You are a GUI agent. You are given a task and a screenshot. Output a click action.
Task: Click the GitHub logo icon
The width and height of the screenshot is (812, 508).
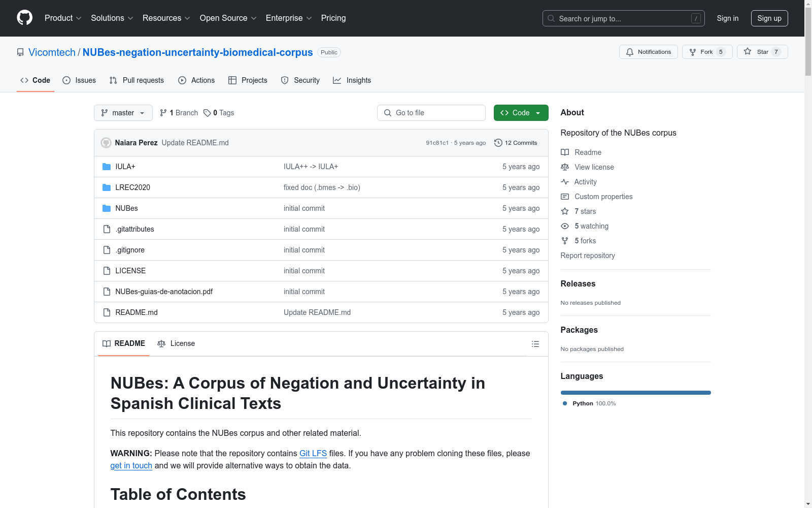[24, 18]
